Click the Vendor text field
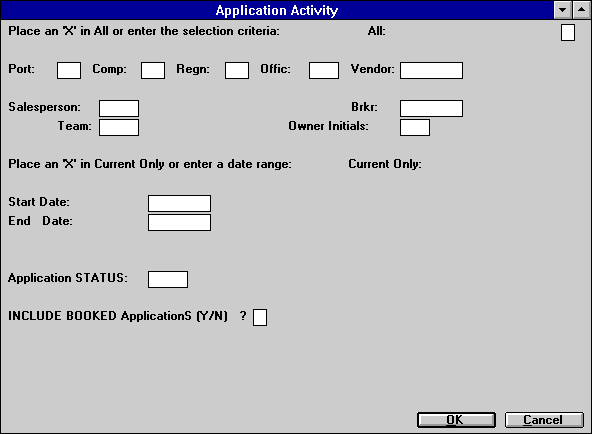Viewport: 592px width, 434px height. [432, 71]
